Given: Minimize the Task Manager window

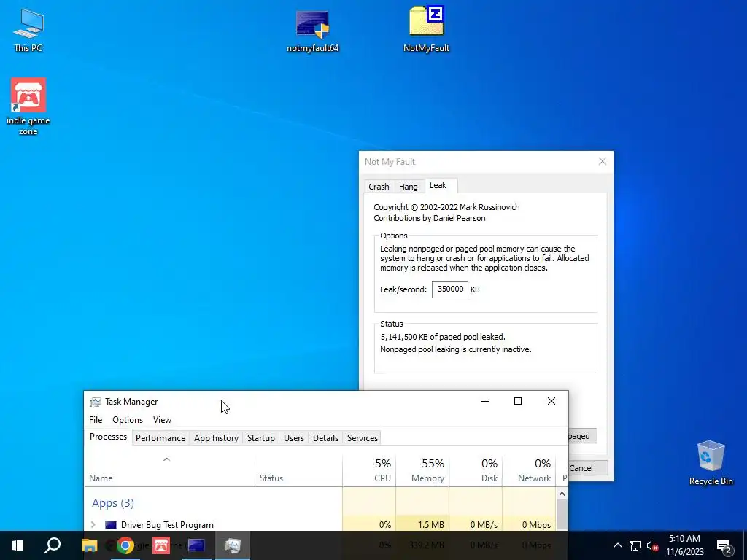Looking at the screenshot, I should 485,402.
